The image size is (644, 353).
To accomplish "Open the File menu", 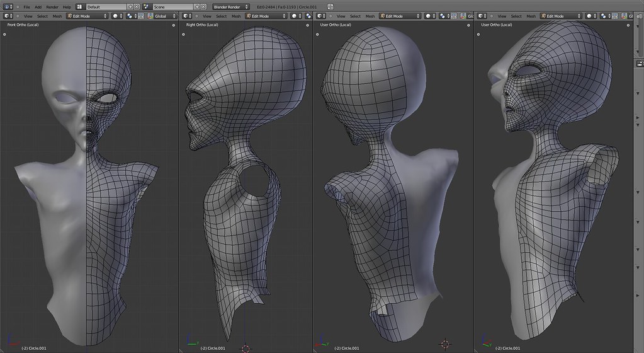I will [27, 6].
